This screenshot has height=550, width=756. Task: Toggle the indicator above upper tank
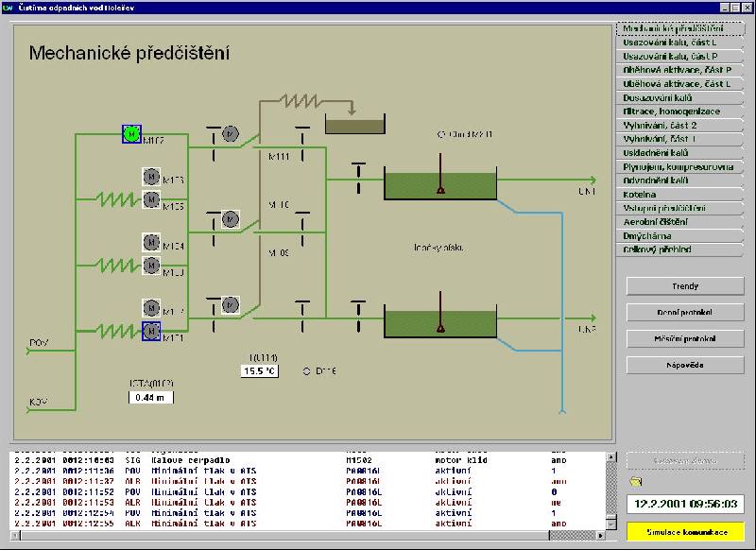click(441, 135)
